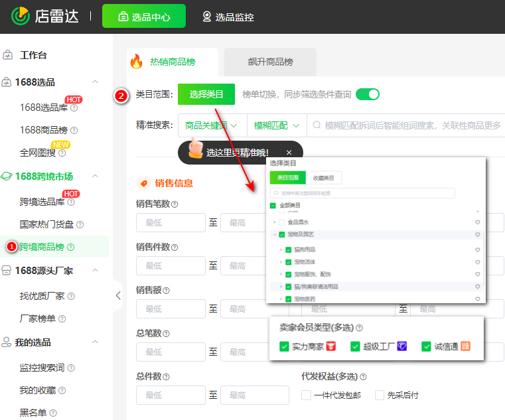The width and height of the screenshot is (505, 420).
Task: Click the 店雷达 logo icon
Action: [20, 16]
